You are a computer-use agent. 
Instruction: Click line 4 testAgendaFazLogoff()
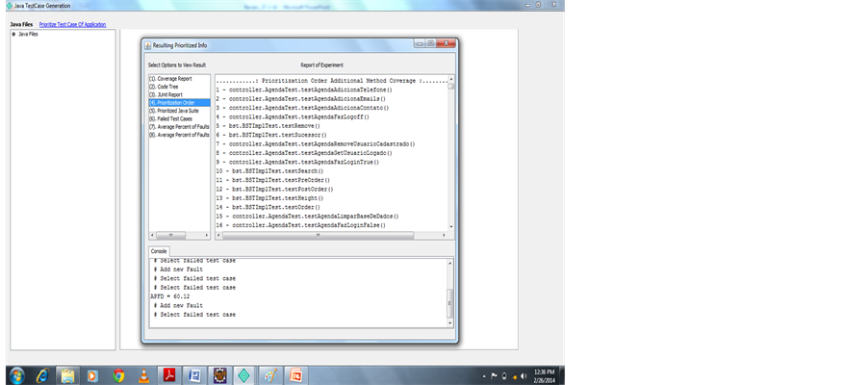(x=293, y=116)
